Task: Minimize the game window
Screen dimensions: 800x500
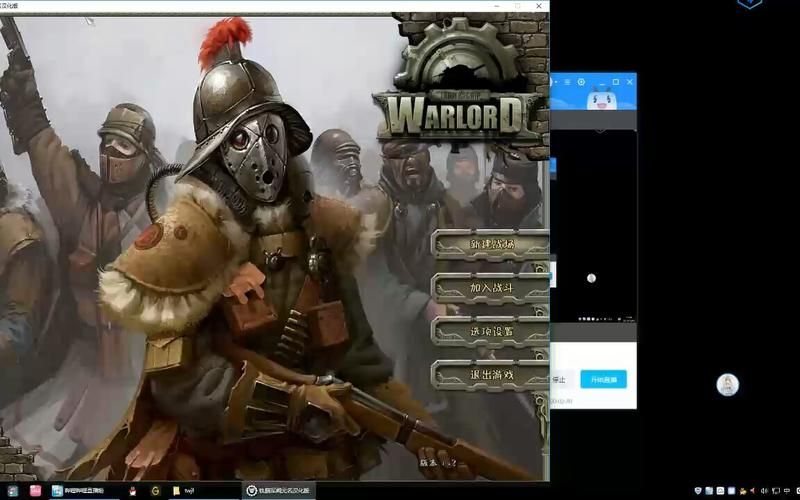Action: 497,6
